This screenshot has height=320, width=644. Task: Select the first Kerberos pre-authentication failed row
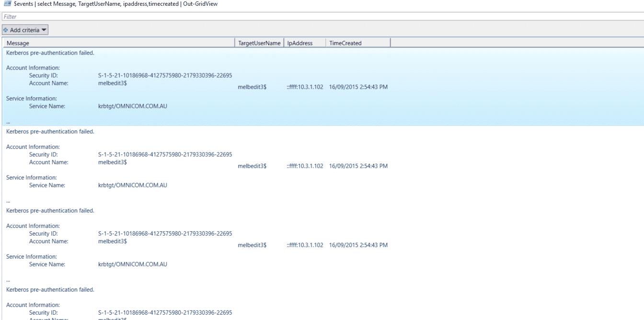144,86
